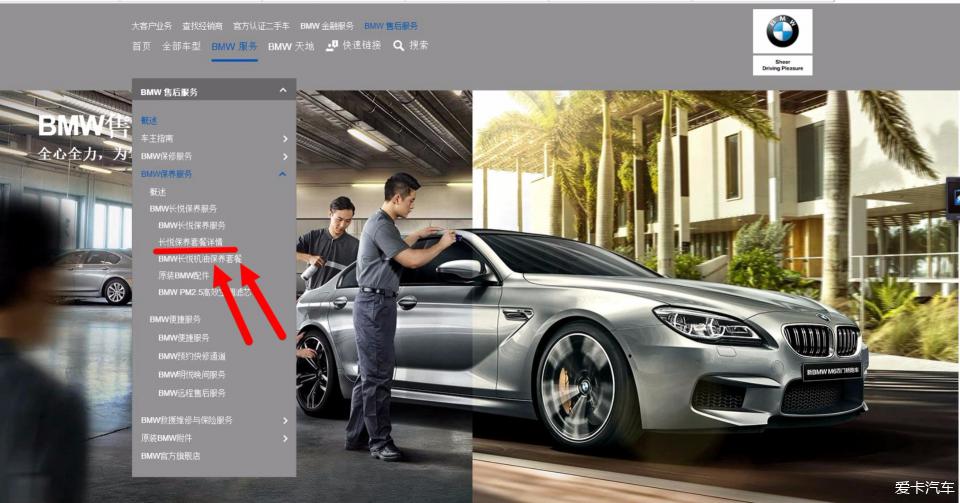Open BMW 售后服务 top link
Viewport: 960px width, 503px height.
pos(391,26)
